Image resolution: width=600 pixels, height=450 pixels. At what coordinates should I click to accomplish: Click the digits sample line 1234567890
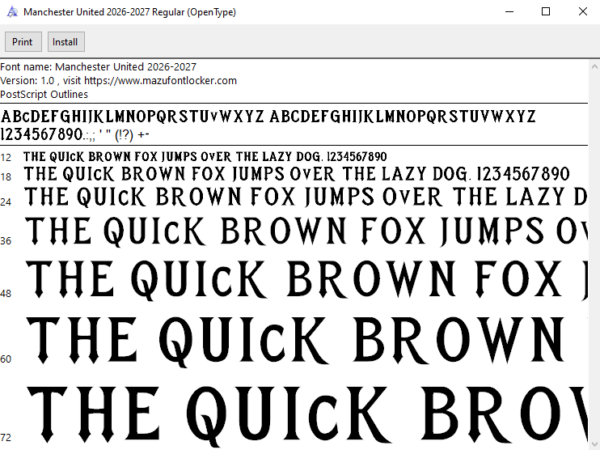click(75, 135)
